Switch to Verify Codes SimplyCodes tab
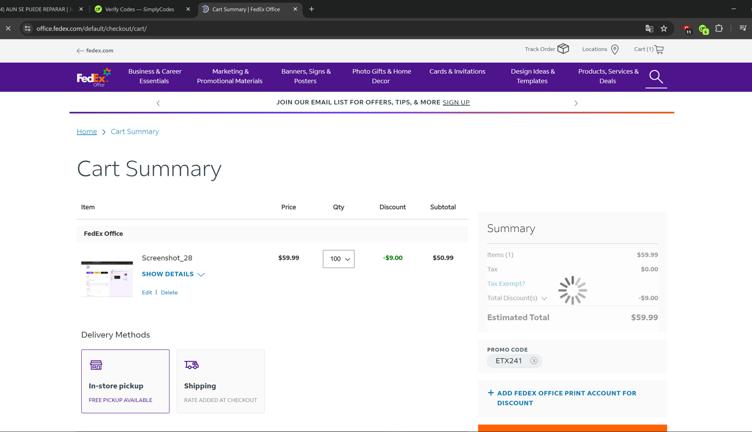752x432 pixels. tap(140, 9)
